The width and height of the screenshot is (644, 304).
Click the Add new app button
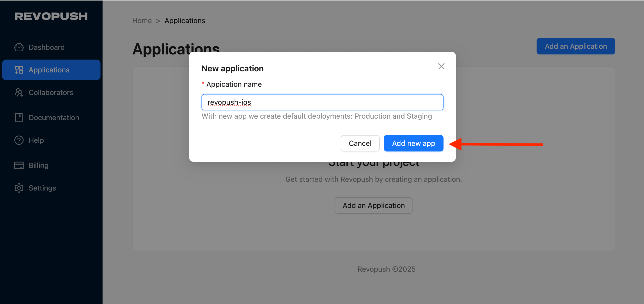tap(413, 143)
